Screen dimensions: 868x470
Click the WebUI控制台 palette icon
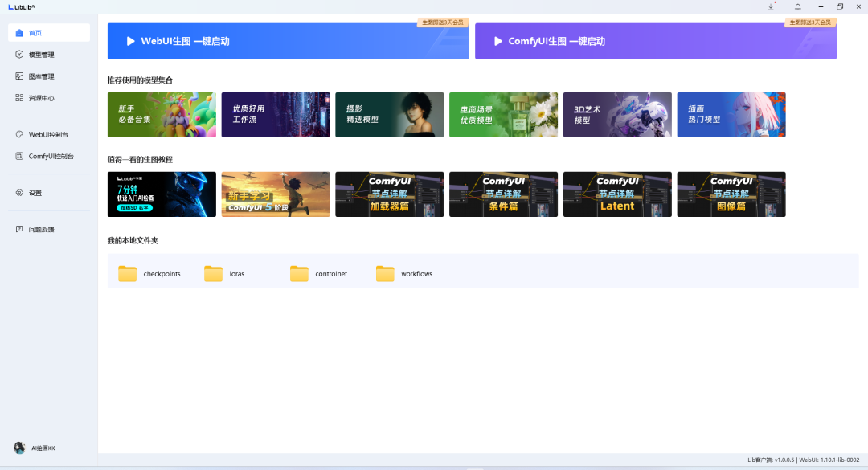coord(19,134)
